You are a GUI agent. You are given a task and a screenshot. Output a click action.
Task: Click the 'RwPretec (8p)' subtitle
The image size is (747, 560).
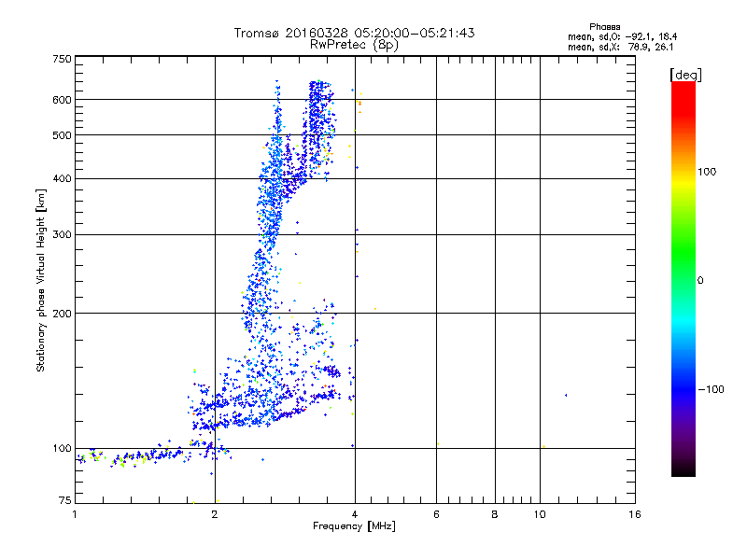[354, 45]
